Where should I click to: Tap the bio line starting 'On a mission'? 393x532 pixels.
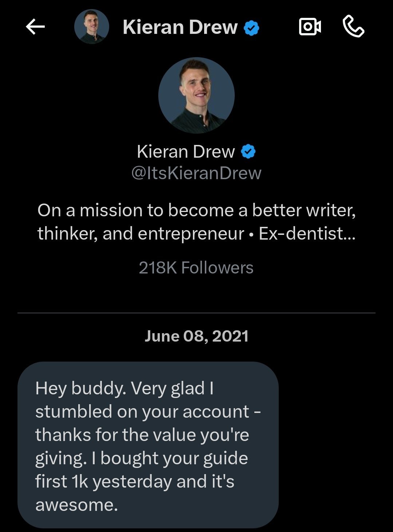click(x=196, y=210)
